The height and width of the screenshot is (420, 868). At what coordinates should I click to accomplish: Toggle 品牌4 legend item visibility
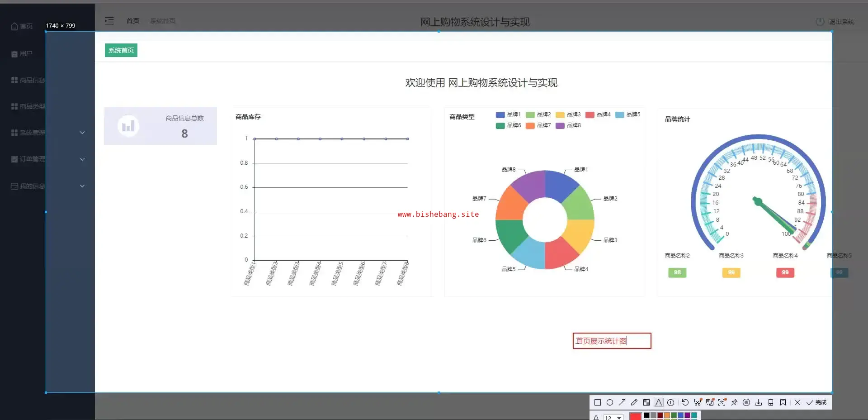click(598, 115)
